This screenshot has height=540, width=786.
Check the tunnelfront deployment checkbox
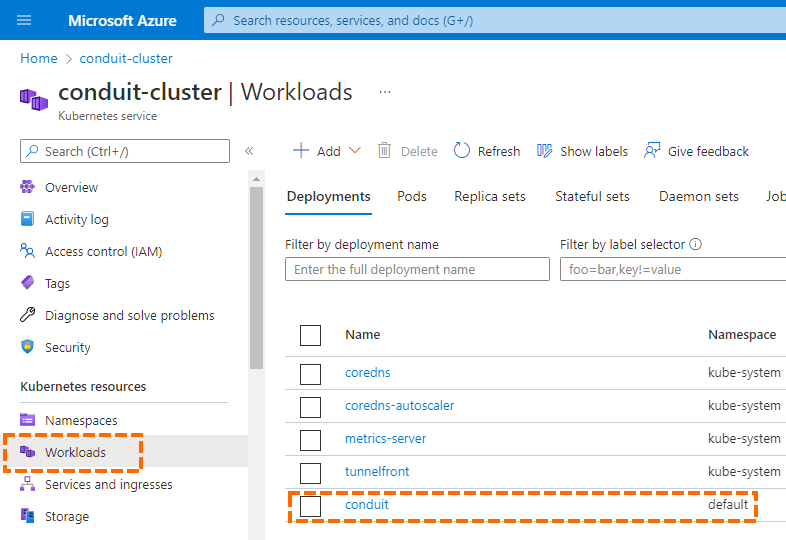point(310,473)
